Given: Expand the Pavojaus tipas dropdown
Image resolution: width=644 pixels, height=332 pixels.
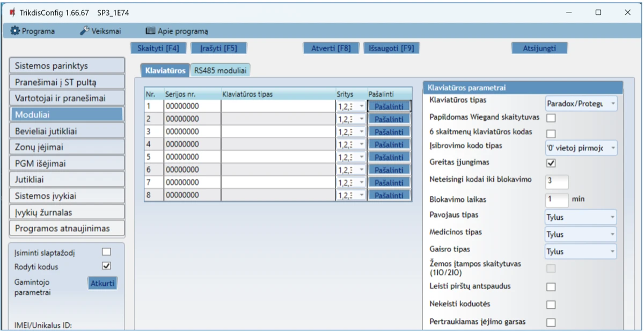Looking at the screenshot, I should pos(581,218).
